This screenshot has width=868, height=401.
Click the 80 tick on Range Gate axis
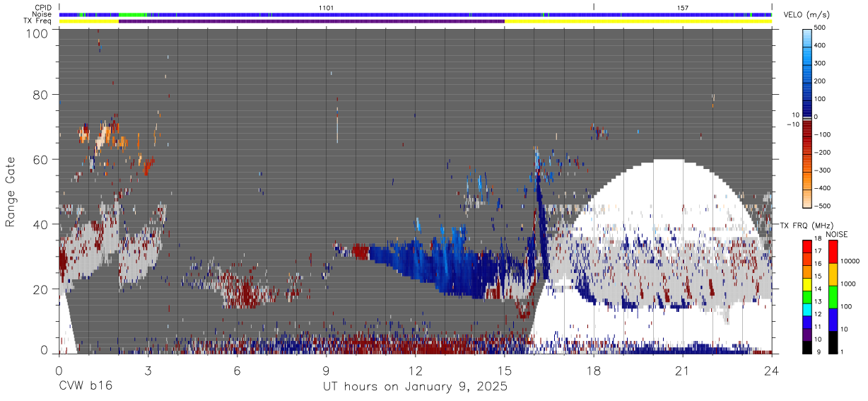pyautogui.click(x=42, y=94)
